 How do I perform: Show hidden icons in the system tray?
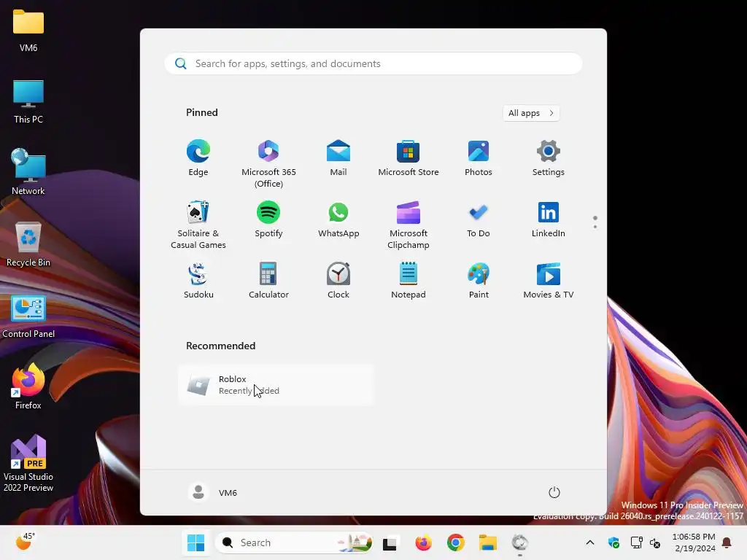(589, 542)
